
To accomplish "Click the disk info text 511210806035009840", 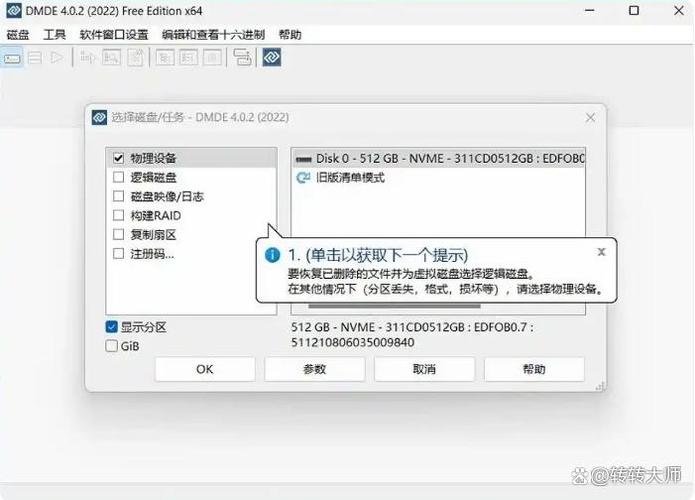I will 353,342.
